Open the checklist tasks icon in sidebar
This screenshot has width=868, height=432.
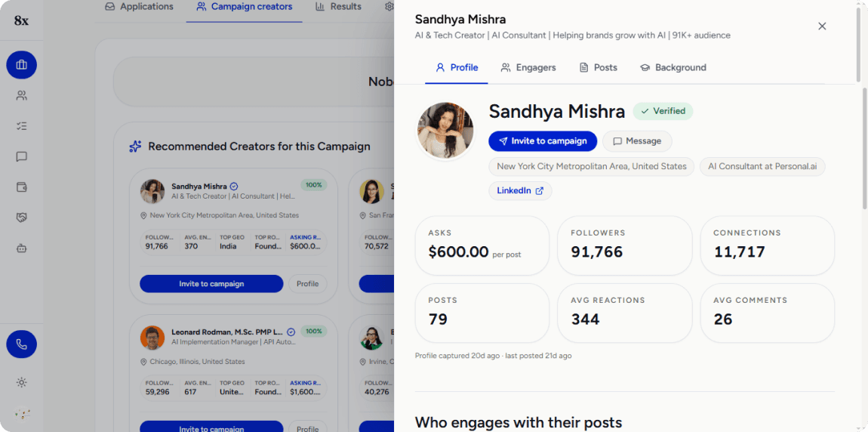pyautogui.click(x=22, y=126)
